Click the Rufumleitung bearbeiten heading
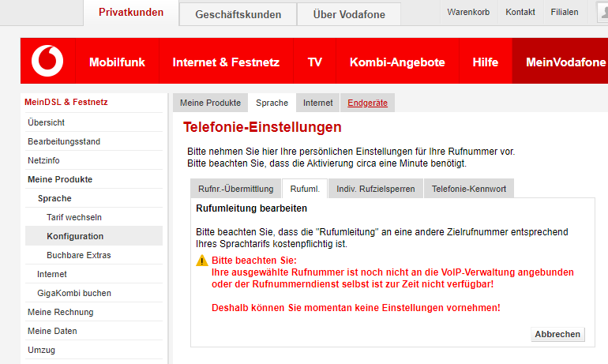This screenshot has height=364, width=608. pyautogui.click(x=251, y=208)
